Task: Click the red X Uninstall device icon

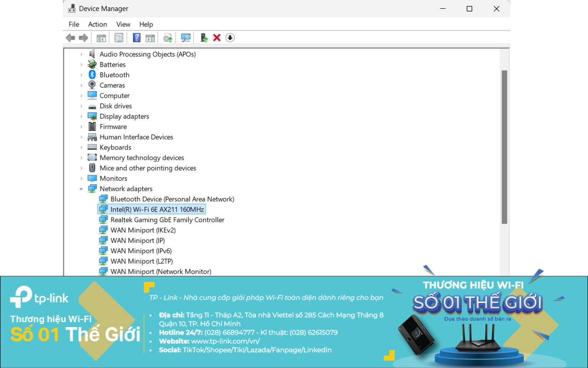Action: click(217, 38)
